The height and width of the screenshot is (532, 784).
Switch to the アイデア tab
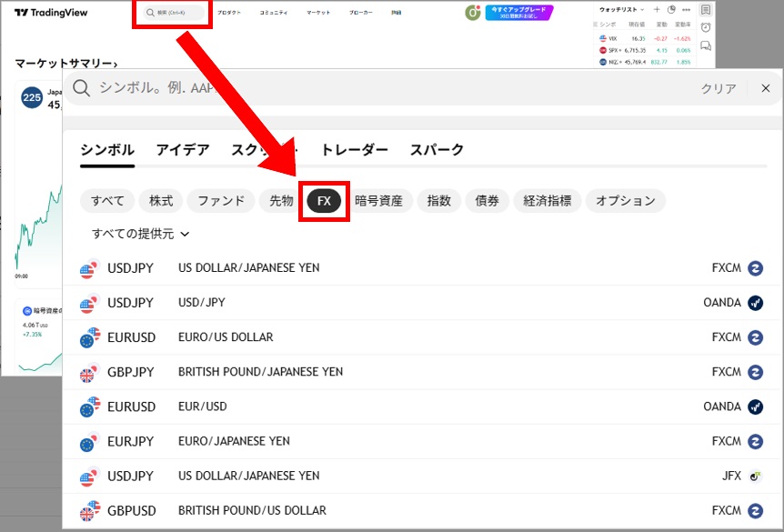[x=182, y=150]
